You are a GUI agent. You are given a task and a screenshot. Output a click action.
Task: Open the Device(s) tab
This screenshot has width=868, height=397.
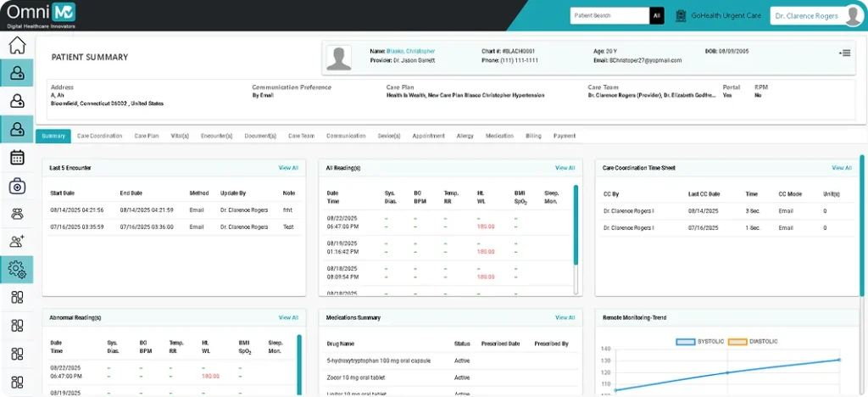(x=389, y=136)
